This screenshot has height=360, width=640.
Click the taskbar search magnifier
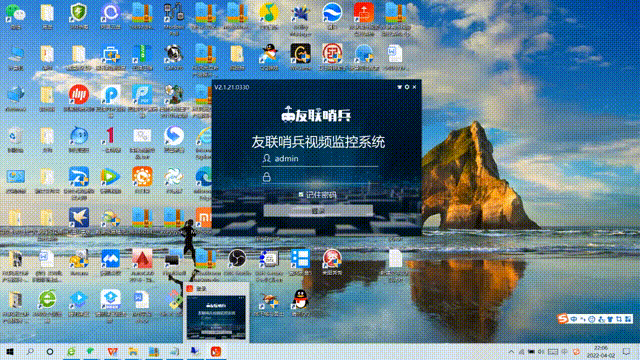click(x=30, y=351)
